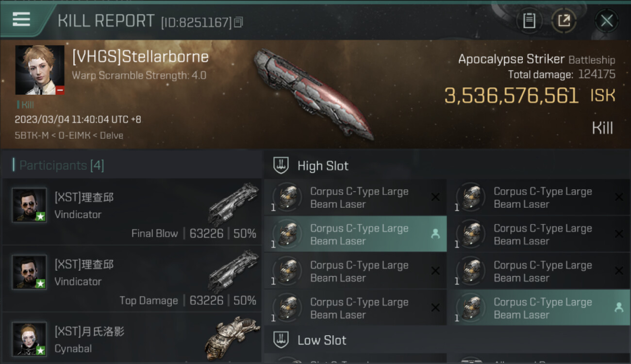Click the High Slot section icon

click(x=281, y=165)
